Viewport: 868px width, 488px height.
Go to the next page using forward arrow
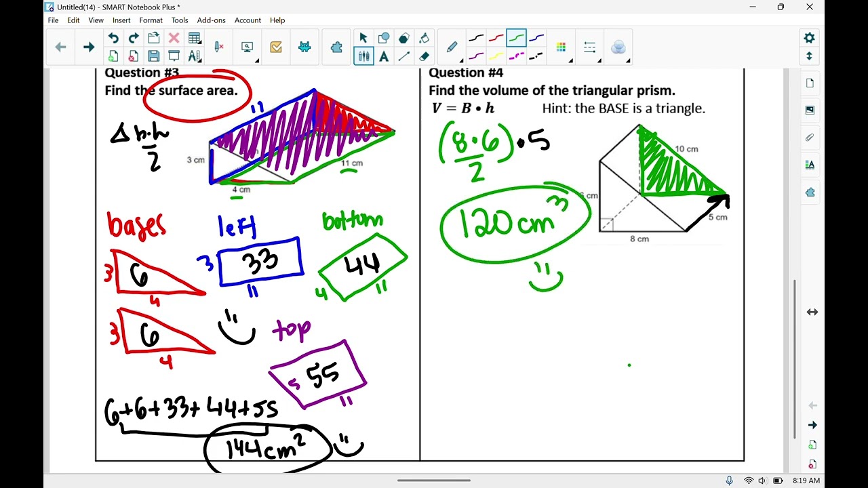pyautogui.click(x=88, y=47)
